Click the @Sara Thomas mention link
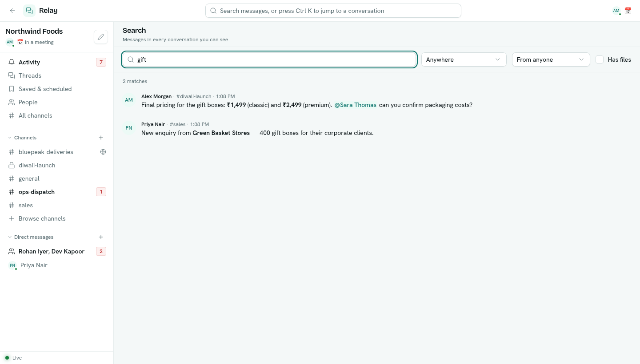 point(356,105)
